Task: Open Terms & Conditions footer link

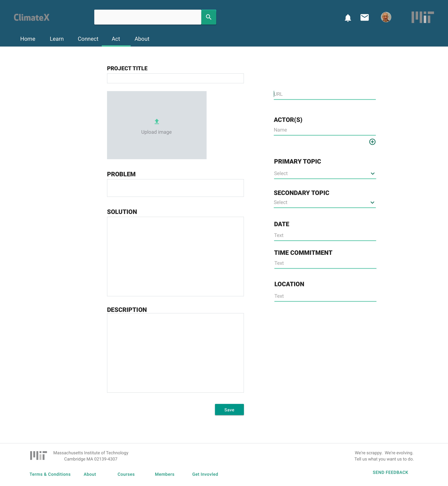Action: point(50,474)
